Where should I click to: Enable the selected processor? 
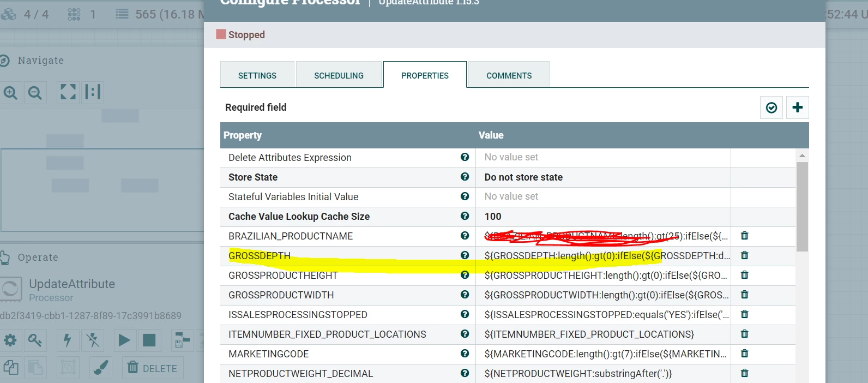68,340
